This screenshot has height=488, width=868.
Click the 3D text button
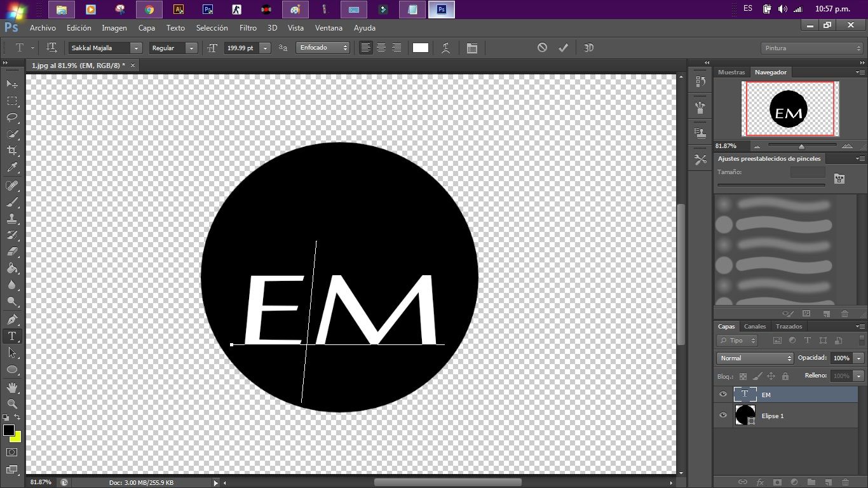click(x=589, y=48)
